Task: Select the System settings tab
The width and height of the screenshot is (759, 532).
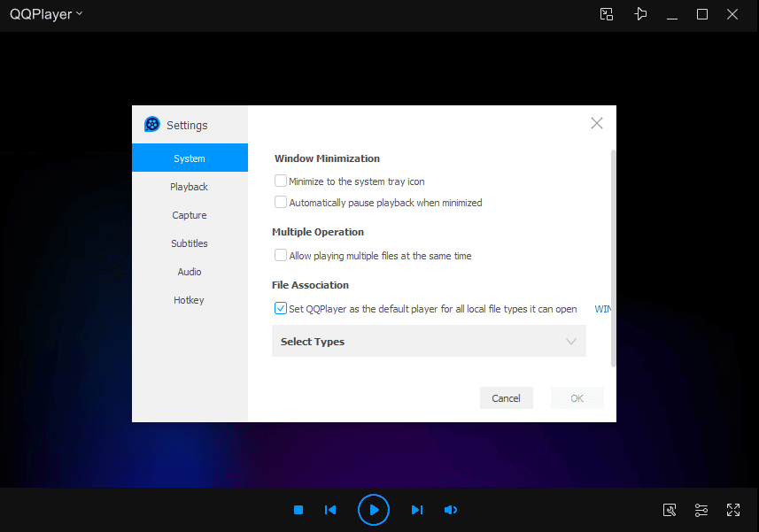Action: pyautogui.click(x=190, y=158)
